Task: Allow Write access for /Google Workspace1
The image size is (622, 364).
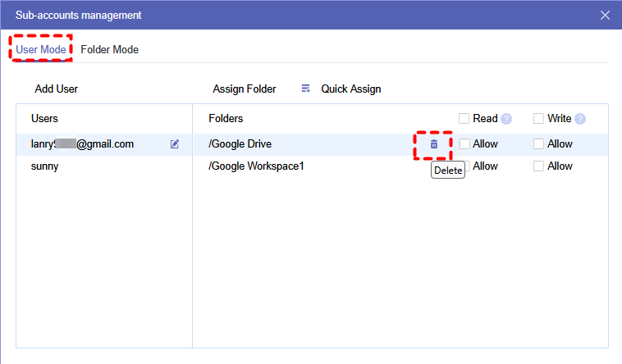Action: tap(538, 166)
